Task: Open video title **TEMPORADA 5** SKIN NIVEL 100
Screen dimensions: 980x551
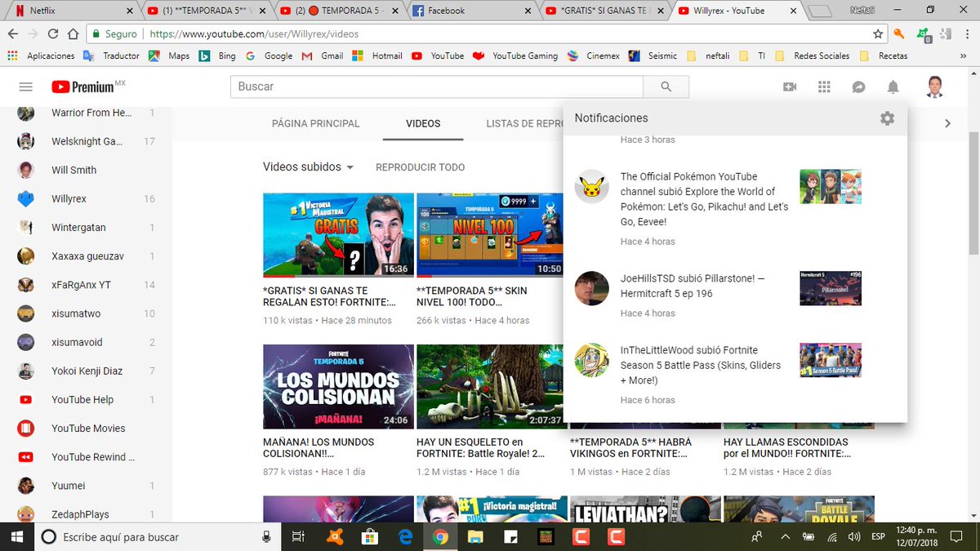Action: pos(472,296)
